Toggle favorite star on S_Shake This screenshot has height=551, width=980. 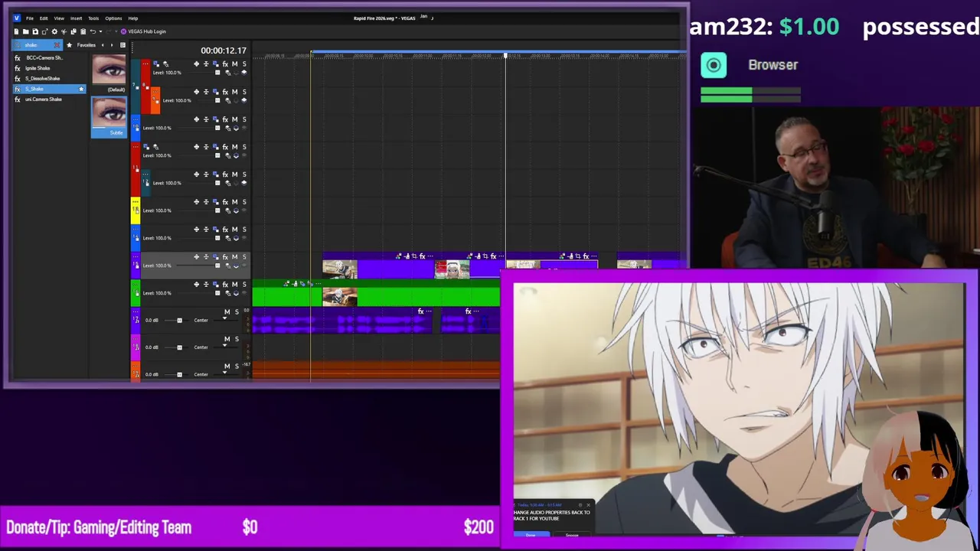(x=81, y=89)
